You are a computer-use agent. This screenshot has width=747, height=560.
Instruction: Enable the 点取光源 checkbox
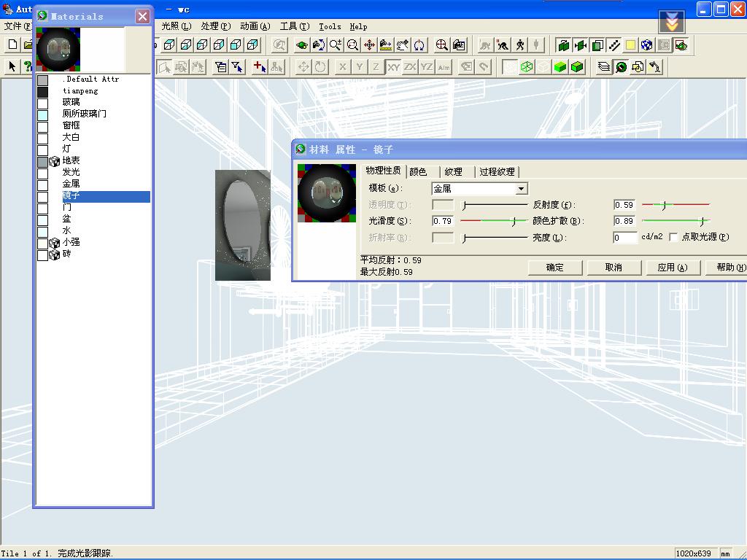(x=673, y=237)
